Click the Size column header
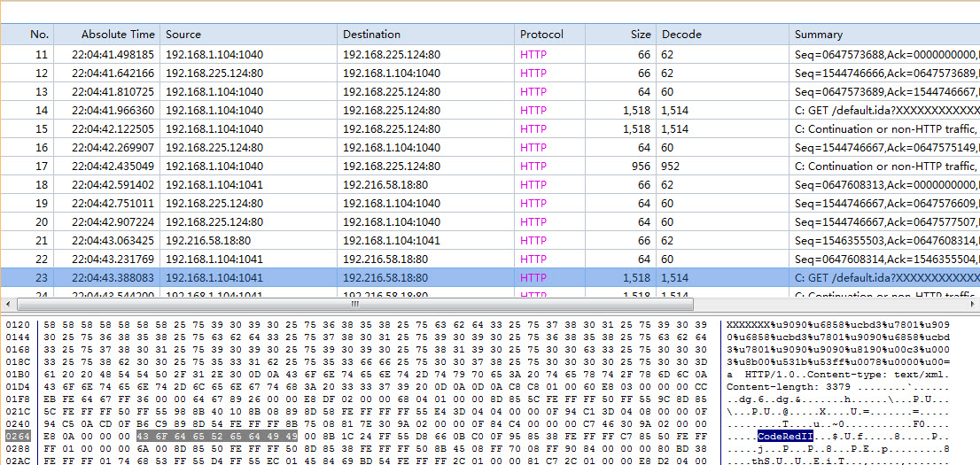Screen dimensions: 980x465 640,35
